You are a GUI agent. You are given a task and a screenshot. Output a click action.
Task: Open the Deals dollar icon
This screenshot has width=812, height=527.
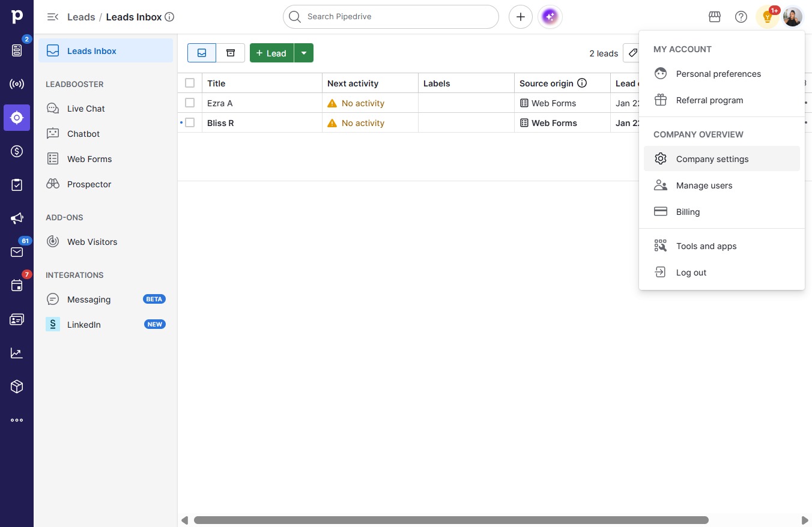tap(17, 151)
